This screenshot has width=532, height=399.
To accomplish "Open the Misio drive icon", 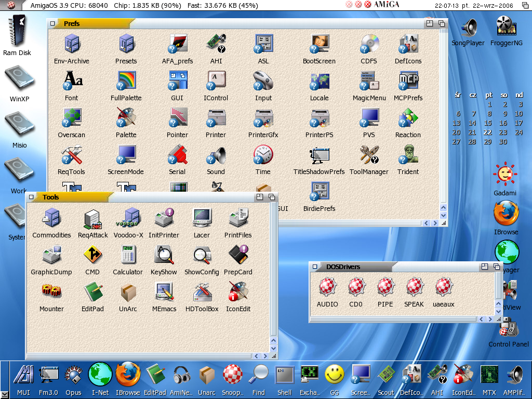I will point(19,125).
